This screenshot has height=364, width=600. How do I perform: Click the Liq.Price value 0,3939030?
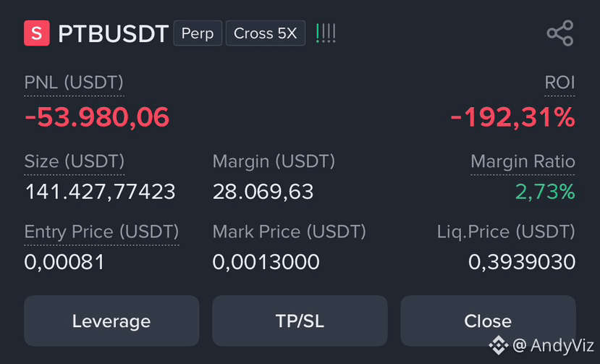[522, 262]
